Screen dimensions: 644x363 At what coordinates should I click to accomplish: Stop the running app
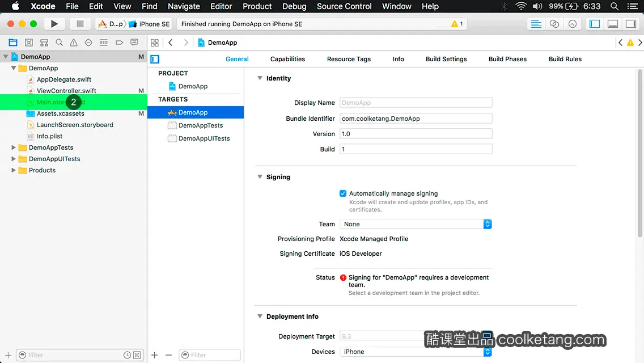pos(80,24)
